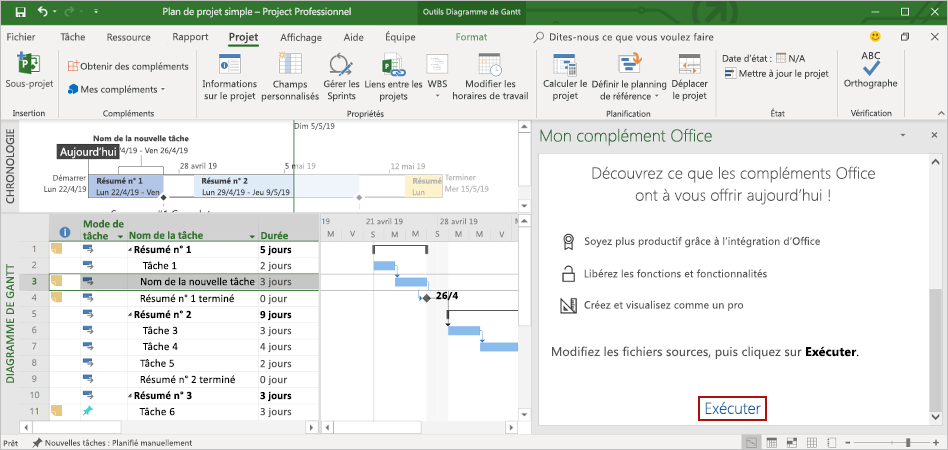The image size is (948, 450).
Task: Open Obtenir des compléments
Action: [128, 67]
